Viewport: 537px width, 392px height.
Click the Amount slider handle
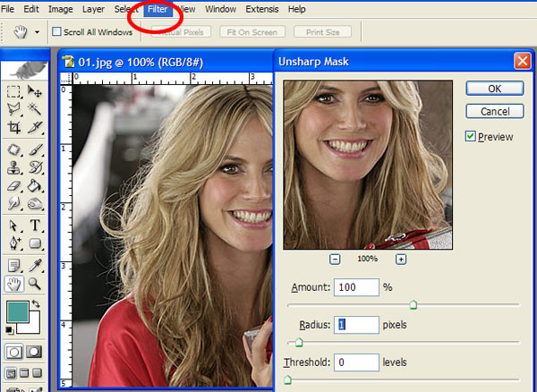tap(413, 305)
